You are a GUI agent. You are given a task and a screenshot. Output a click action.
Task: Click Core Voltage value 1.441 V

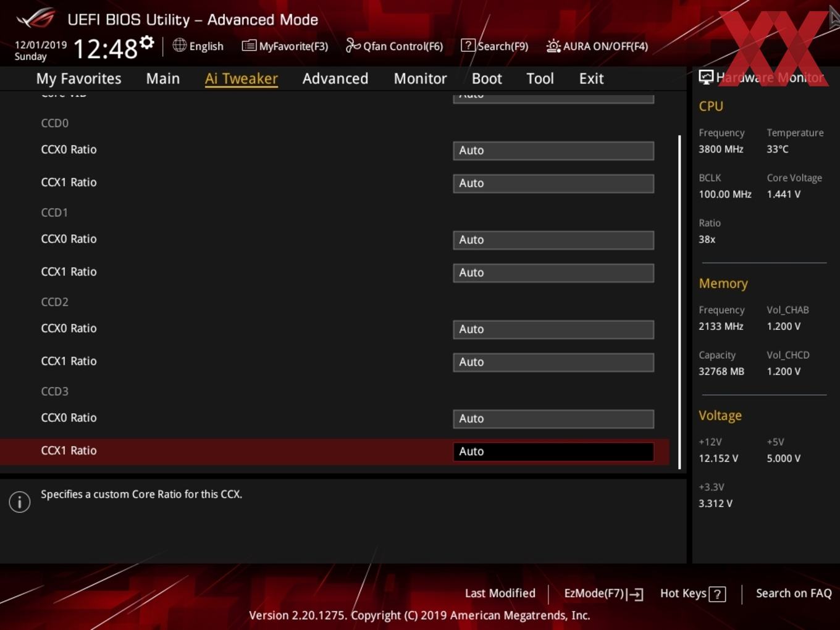click(x=783, y=194)
